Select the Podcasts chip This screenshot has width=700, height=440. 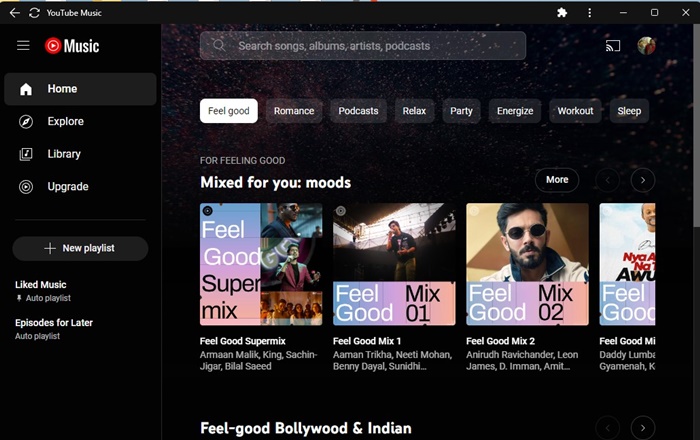click(358, 111)
